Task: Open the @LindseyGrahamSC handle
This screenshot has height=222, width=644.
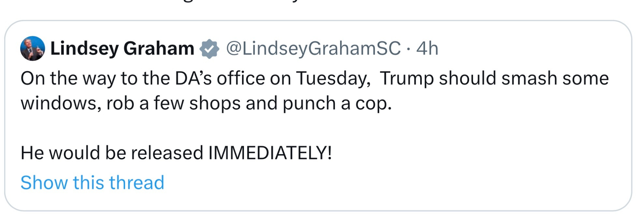Action: (313, 49)
